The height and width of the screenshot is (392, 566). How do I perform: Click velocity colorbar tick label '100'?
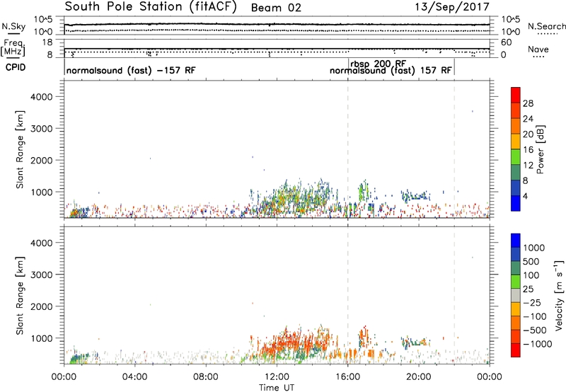[x=531, y=275]
